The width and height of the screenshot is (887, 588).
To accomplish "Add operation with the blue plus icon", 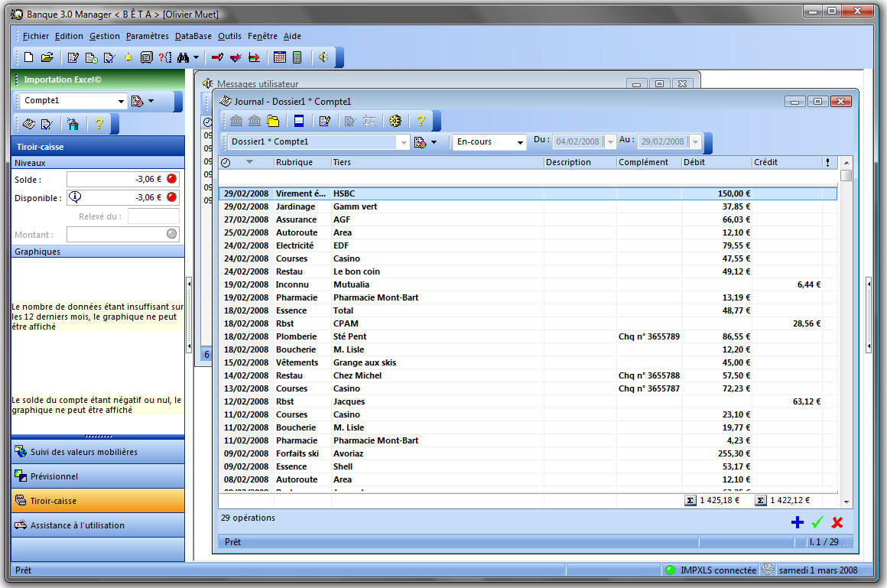I will [797, 522].
